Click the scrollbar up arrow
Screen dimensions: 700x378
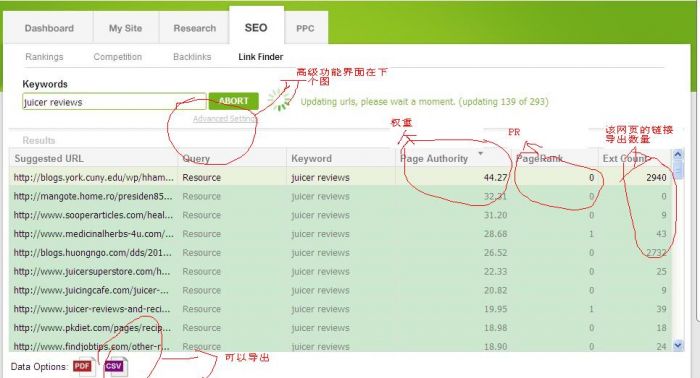point(678,154)
